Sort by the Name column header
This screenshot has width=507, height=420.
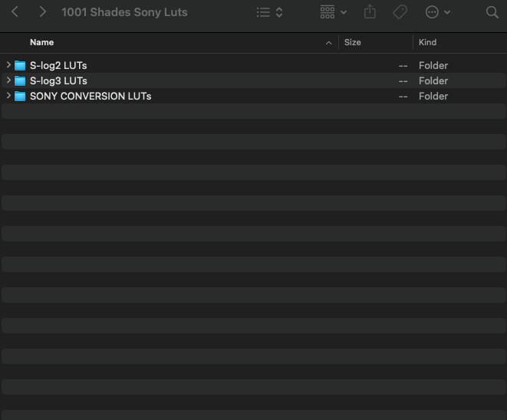click(x=42, y=42)
